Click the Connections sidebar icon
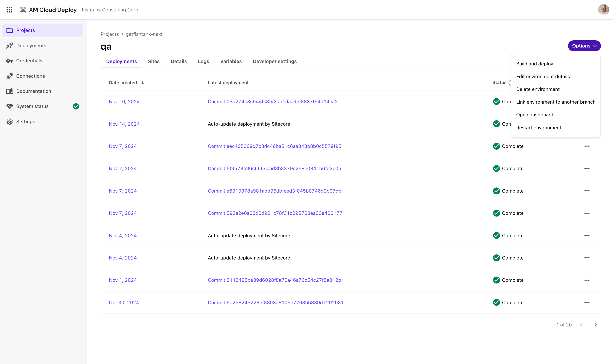Image resolution: width=613 pixels, height=364 pixels. (x=10, y=76)
